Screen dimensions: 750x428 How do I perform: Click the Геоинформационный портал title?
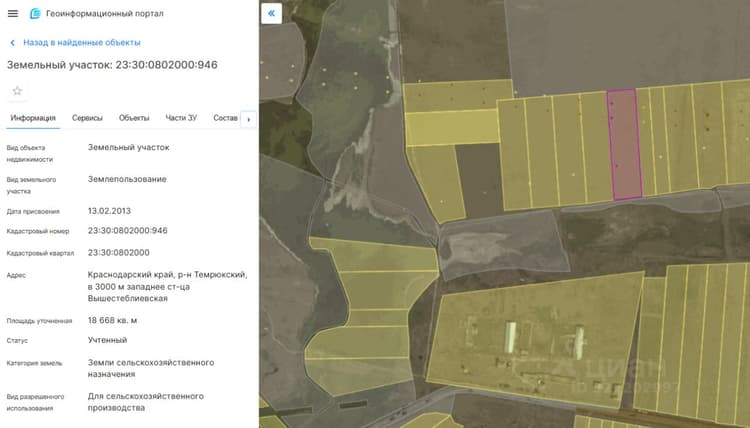[x=105, y=13]
